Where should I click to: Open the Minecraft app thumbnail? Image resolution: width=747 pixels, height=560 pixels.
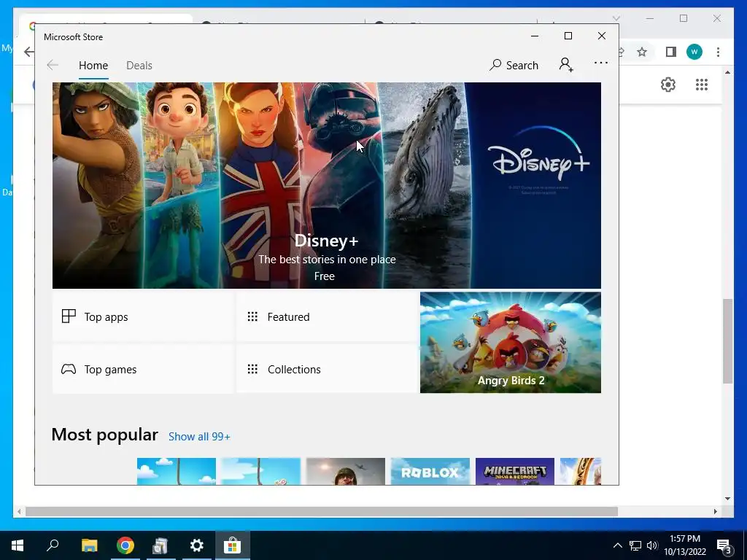coord(514,472)
